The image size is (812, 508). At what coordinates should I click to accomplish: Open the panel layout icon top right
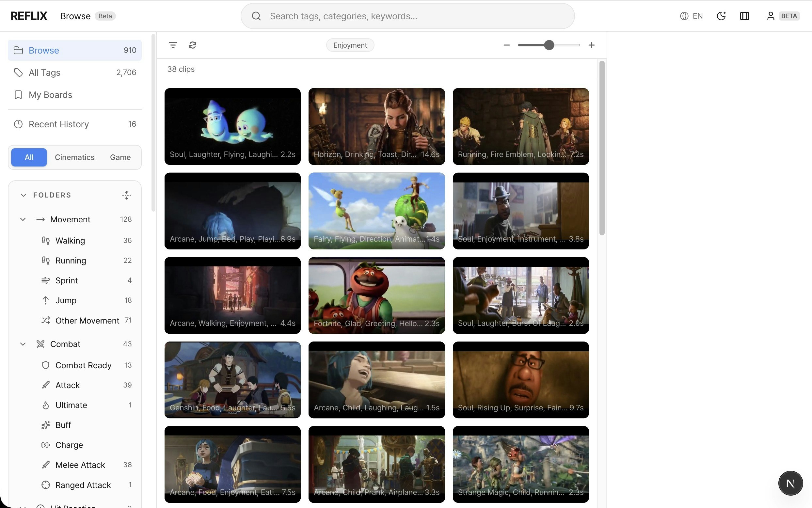tap(744, 16)
